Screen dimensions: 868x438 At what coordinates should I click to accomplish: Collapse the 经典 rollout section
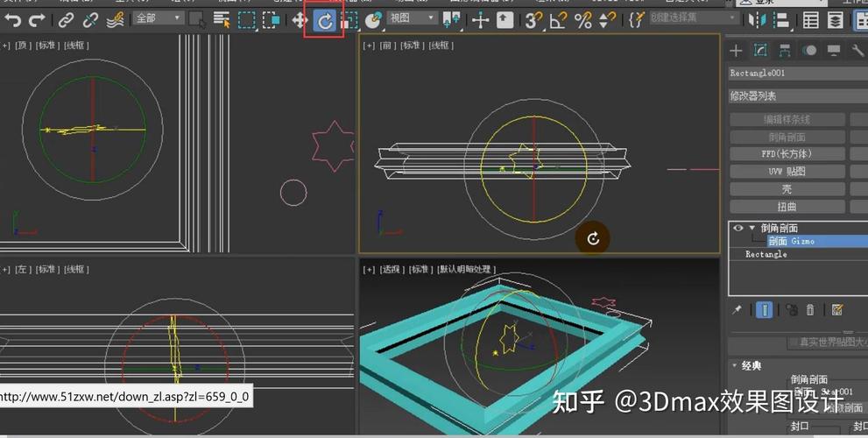pyautogui.click(x=734, y=365)
